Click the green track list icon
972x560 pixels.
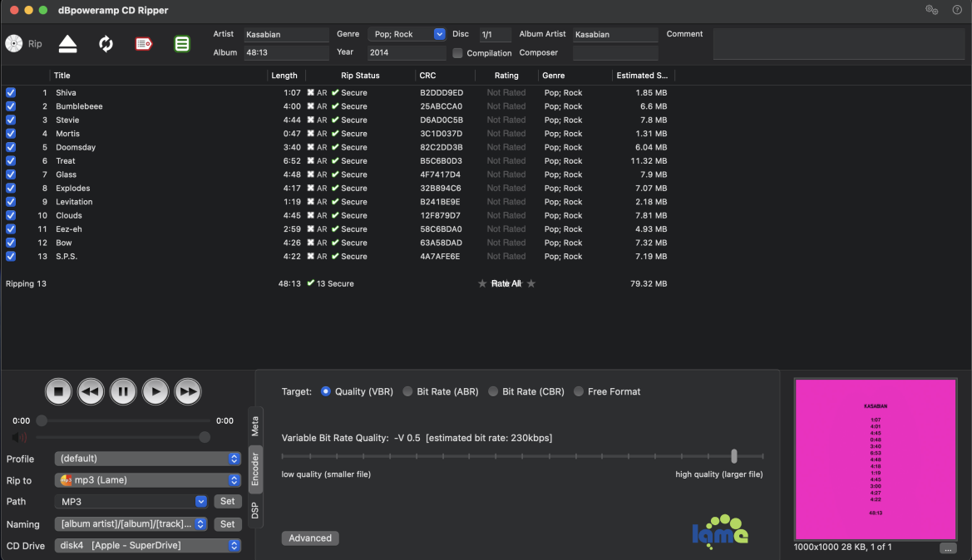(182, 44)
